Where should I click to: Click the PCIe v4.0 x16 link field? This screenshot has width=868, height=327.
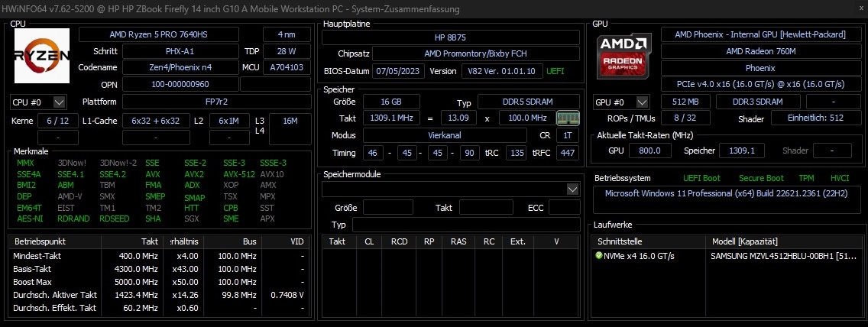coord(759,85)
